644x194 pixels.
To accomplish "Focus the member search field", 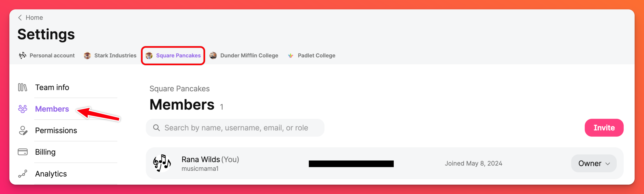I will pyautogui.click(x=236, y=128).
